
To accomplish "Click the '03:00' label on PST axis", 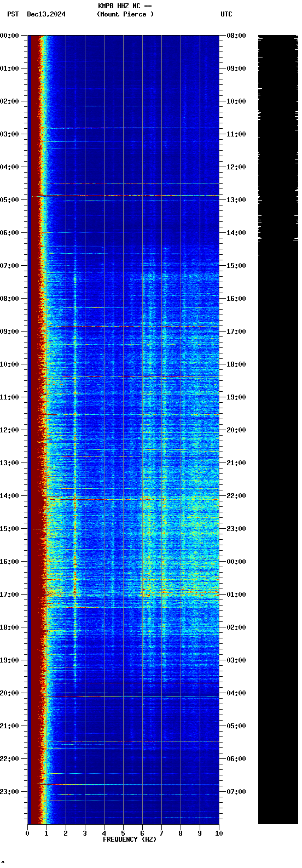I will click(10, 134).
